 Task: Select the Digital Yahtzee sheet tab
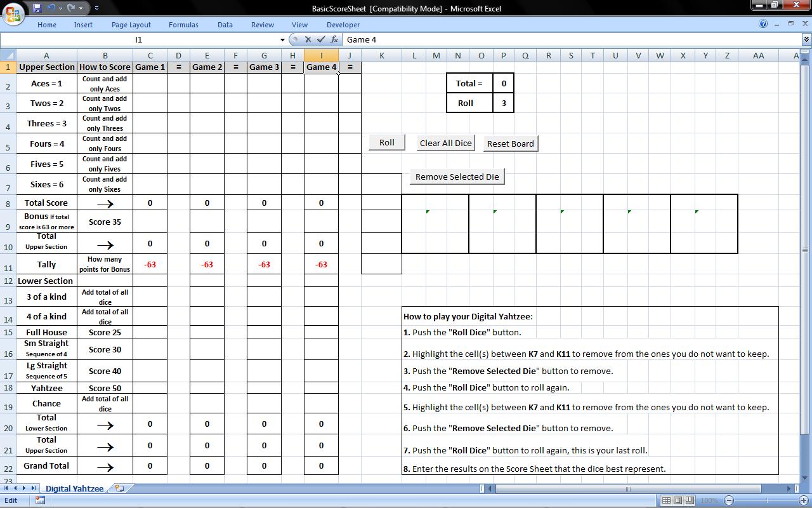click(x=74, y=488)
